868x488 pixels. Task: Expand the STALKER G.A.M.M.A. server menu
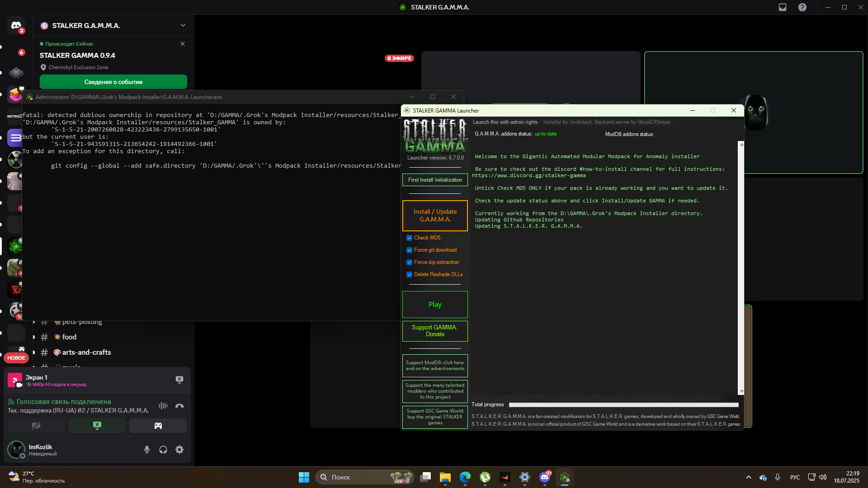(x=183, y=25)
